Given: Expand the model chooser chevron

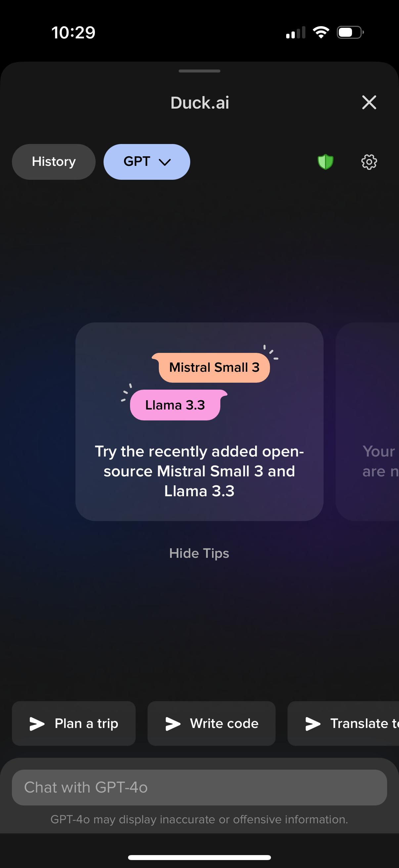Looking at the screenshot, I should [x=165, y=163].
